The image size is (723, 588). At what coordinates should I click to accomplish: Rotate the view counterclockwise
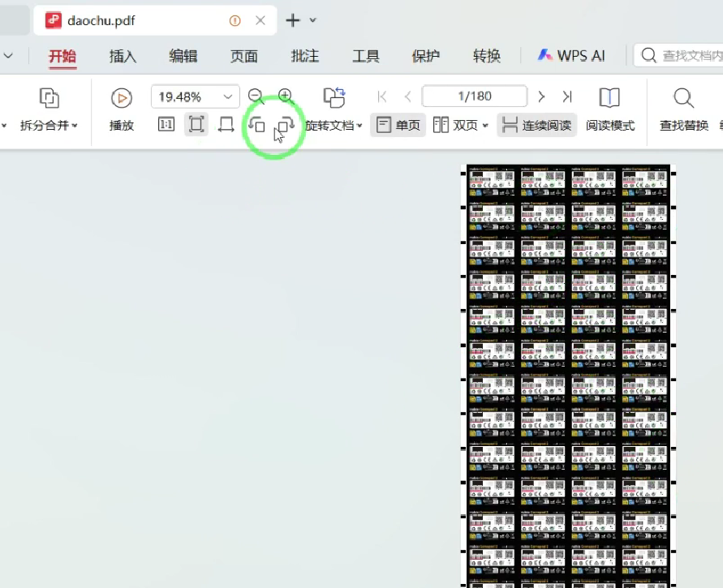pyautogui.click(x=256, y=124)
